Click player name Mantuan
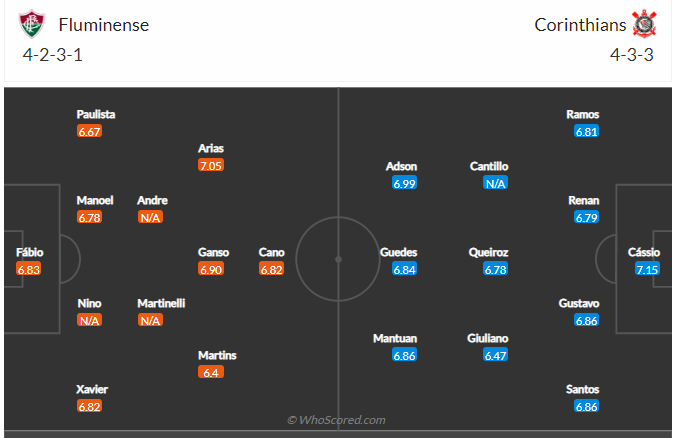The width and height of the screenshot is (680, 438). pyautogui.click(x=395, y=339)
